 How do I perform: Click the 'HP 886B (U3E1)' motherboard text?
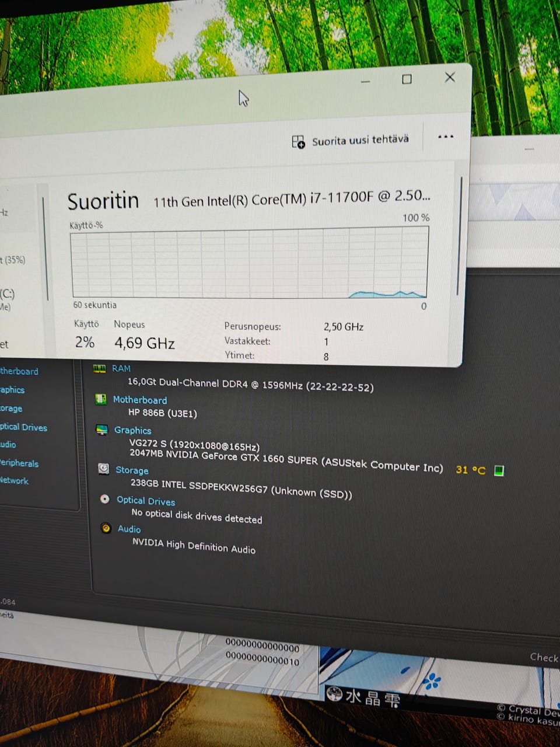(x=163, y=413)
